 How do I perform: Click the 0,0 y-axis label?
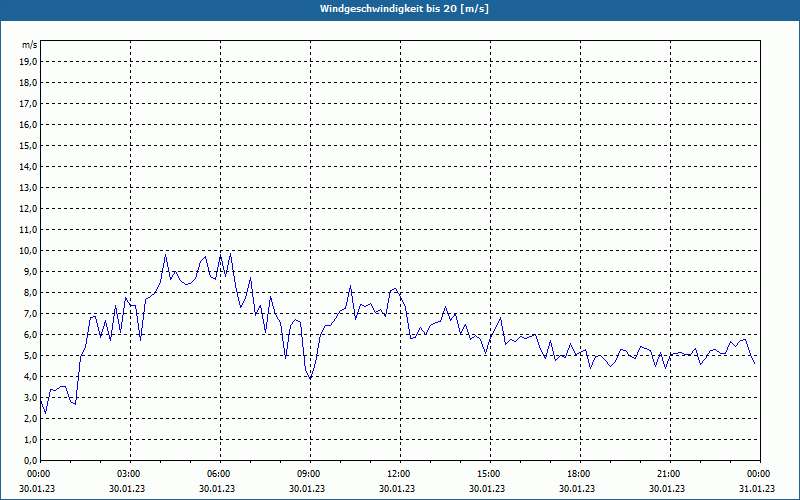pos(30,460)
